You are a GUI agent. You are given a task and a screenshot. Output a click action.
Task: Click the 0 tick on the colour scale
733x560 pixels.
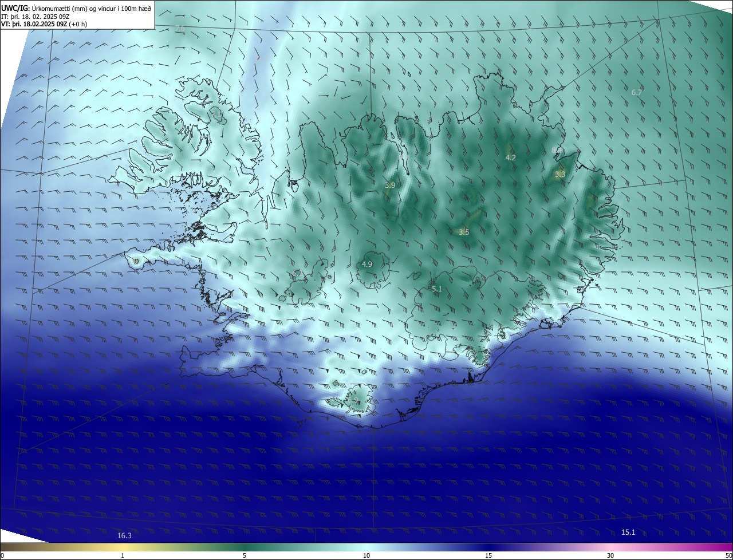[x=2, y=556]
